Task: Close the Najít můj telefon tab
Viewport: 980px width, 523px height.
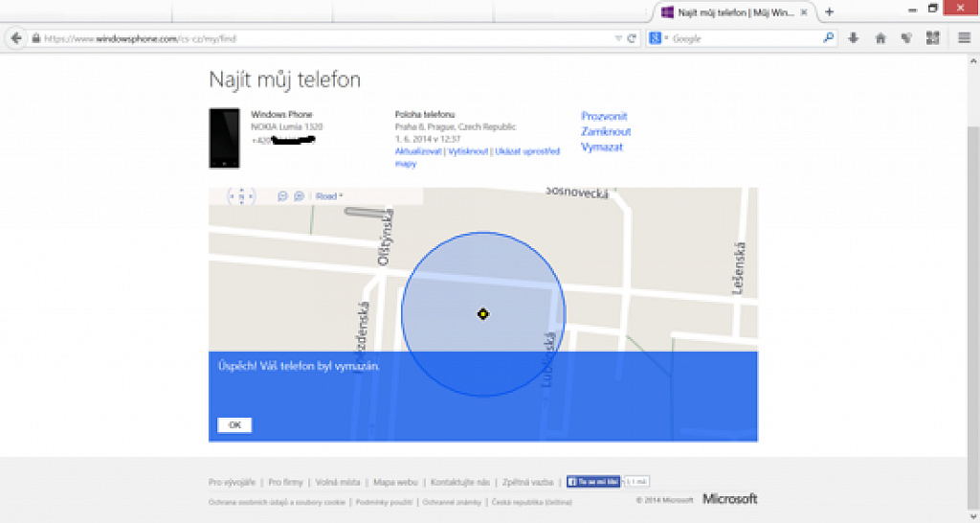Action: (804, 11)
